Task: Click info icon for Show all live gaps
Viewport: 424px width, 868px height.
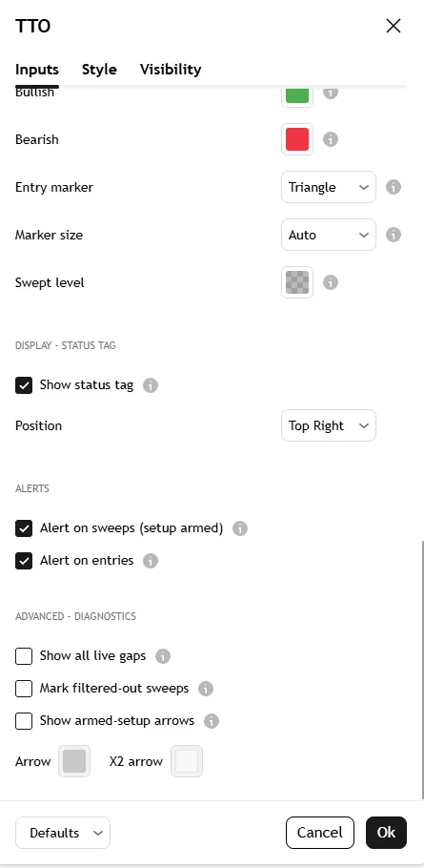Action: pos(163,656)
